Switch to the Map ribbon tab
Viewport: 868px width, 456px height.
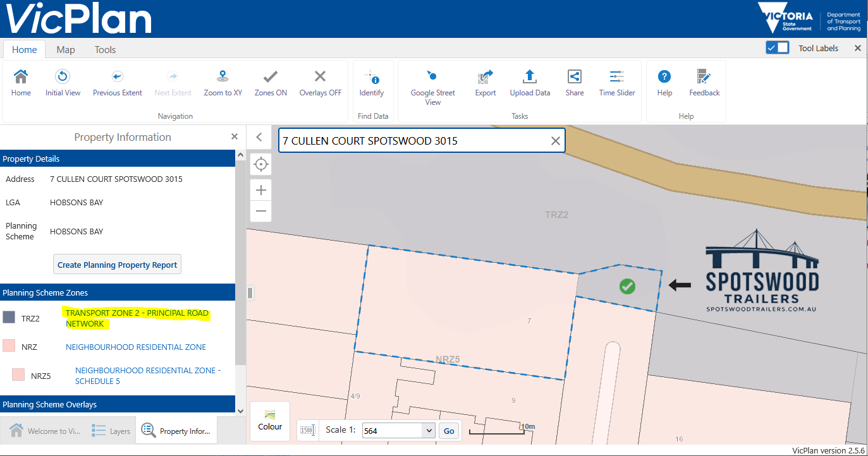(66, 50)
